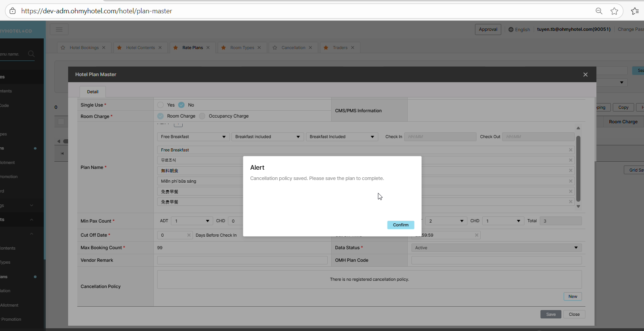Switch to the Room Types tab
Viewport: 644px width, 331px height.
(x=242, y=48)
